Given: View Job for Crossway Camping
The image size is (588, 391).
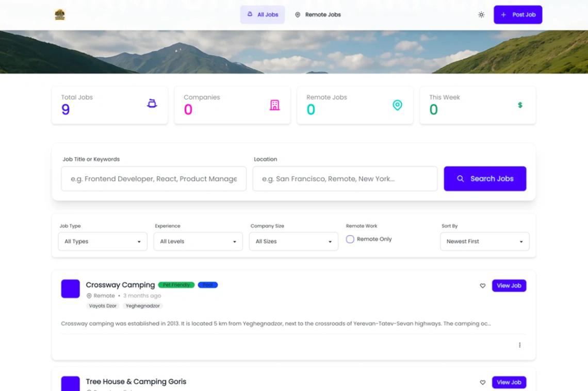Looking at the screenshot, I should tap(509, 286).
